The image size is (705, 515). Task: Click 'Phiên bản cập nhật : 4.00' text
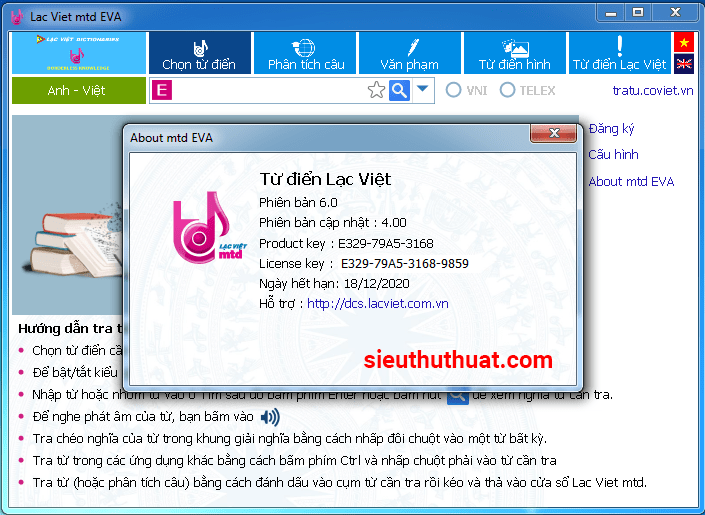click(333, 223)
